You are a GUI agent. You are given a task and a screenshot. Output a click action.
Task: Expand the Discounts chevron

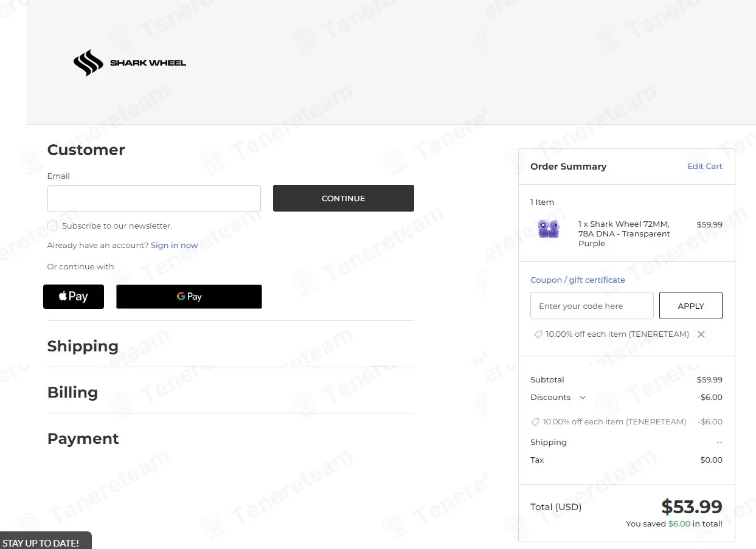coord(583,398)
